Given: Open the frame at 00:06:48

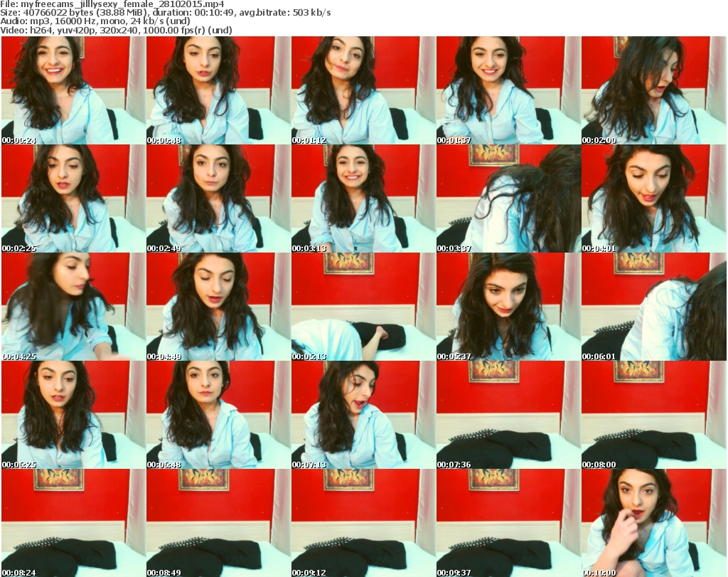Looking at the screenshot, I should coord(219,415).
